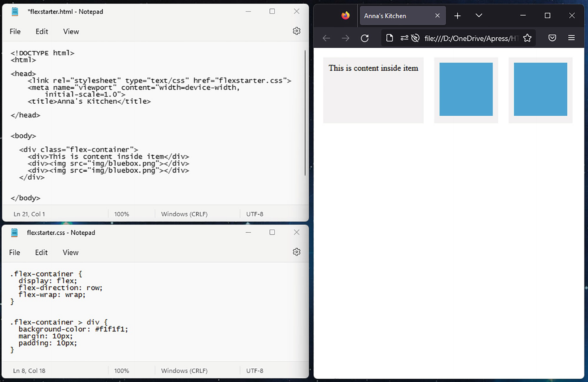Click the Firefox address bar URL

coord(471,38)
